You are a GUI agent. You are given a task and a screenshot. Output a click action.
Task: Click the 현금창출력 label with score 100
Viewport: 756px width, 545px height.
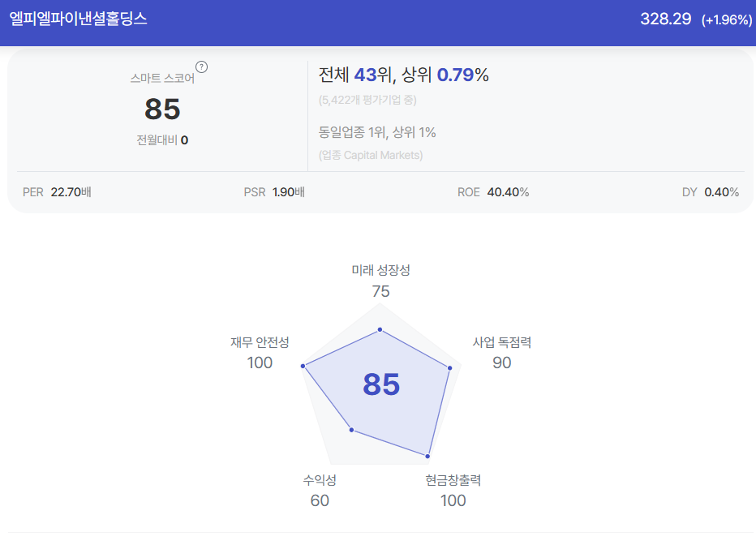(x=453, y=491)
